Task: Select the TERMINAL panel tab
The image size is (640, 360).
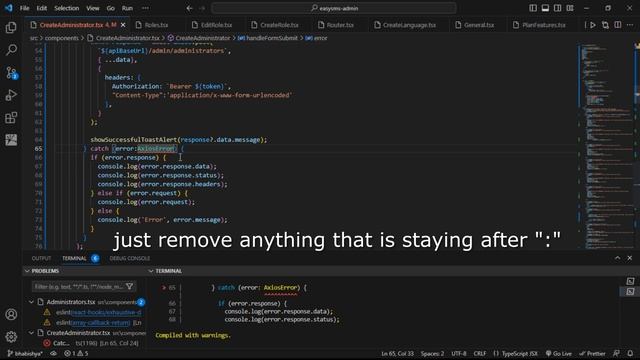Action: pyautogui.click(x=74, y=258)
